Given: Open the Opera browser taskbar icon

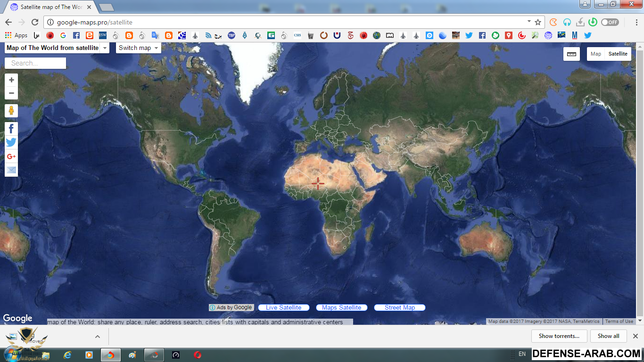Looking at the screenshot, I should click(198, 354).
